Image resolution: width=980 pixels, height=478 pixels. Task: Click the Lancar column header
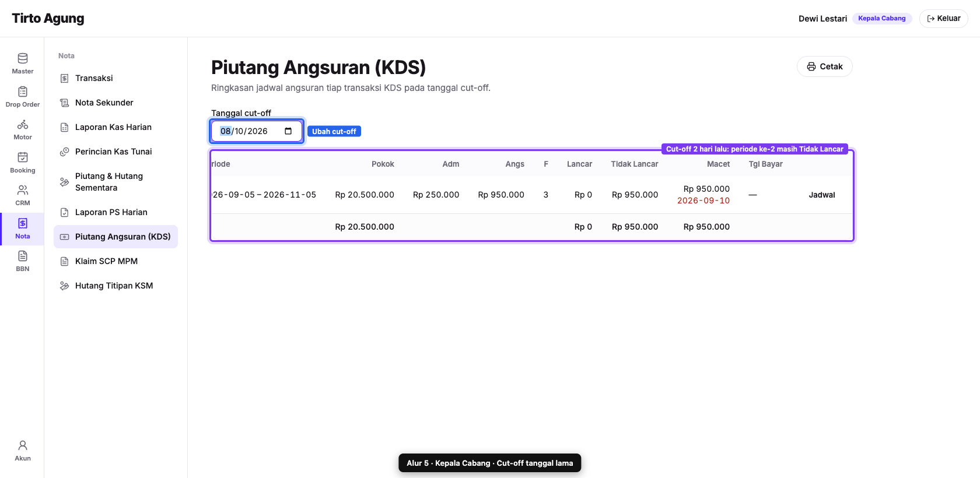coord(579,164)
